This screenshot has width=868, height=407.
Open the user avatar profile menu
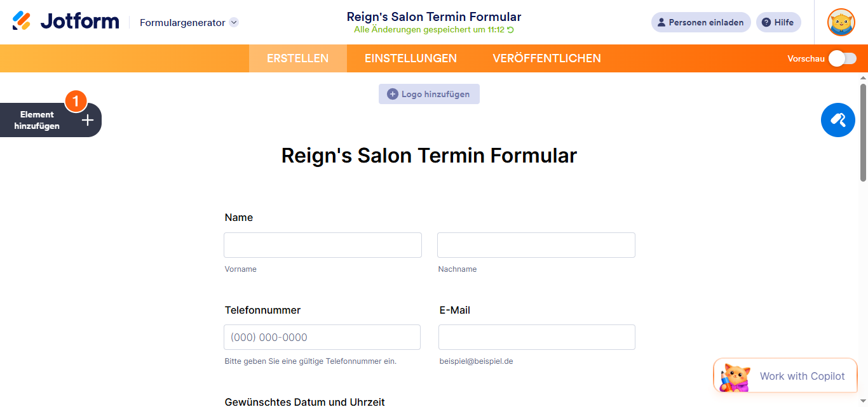[841, 22]
